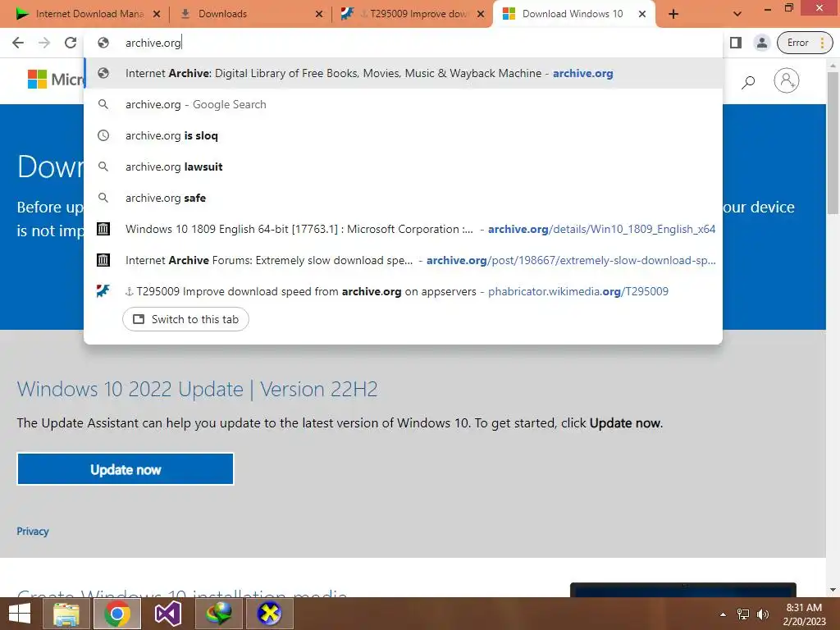Open the side panel icon

tap(736, 43)
